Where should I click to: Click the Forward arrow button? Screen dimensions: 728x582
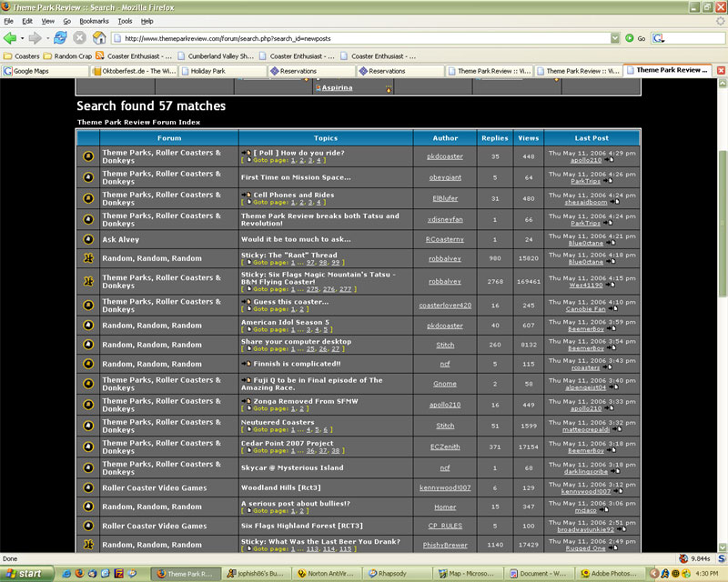pyautogui.click(x=35, y=38)
